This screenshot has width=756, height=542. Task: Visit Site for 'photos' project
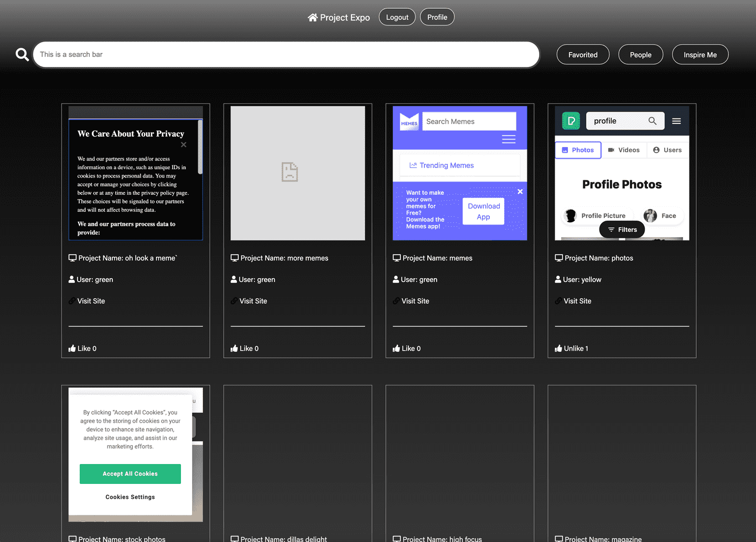point(578,301)
